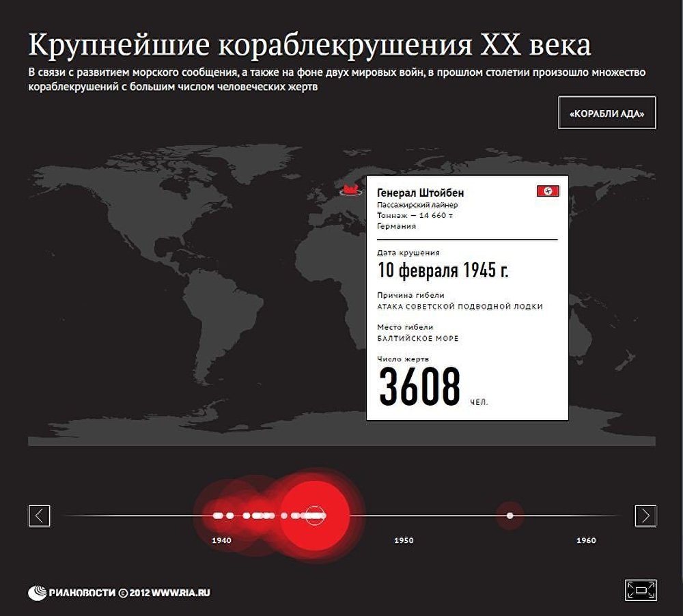Screen dimensions: 683x616
Task: Click the German flag icon in info card
Action: (x=548, y=191)
